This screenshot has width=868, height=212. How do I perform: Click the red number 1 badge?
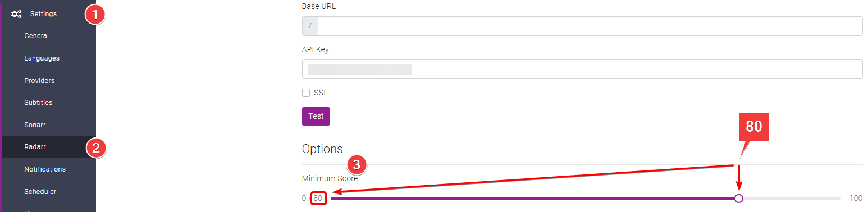(95, 14)
